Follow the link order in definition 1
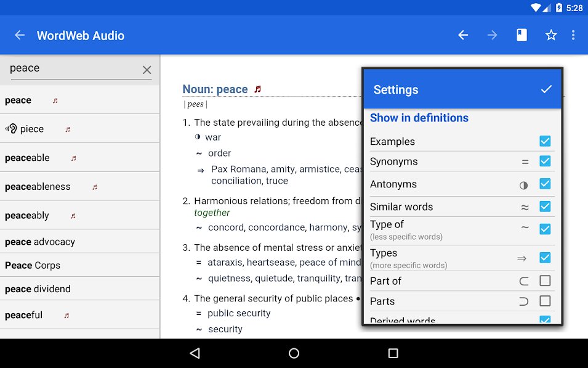588x368 pixels. [x=219, y=153]
